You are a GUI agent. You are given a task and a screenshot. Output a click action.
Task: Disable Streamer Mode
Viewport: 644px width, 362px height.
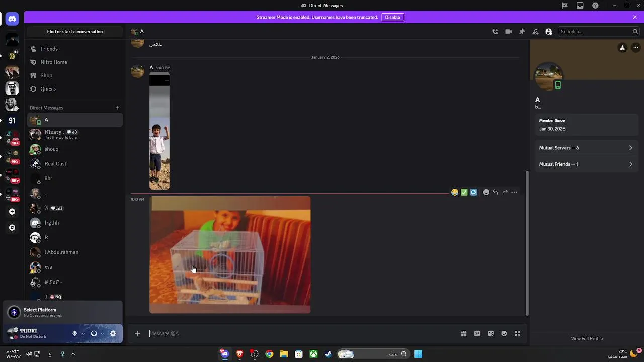point(392,17)
